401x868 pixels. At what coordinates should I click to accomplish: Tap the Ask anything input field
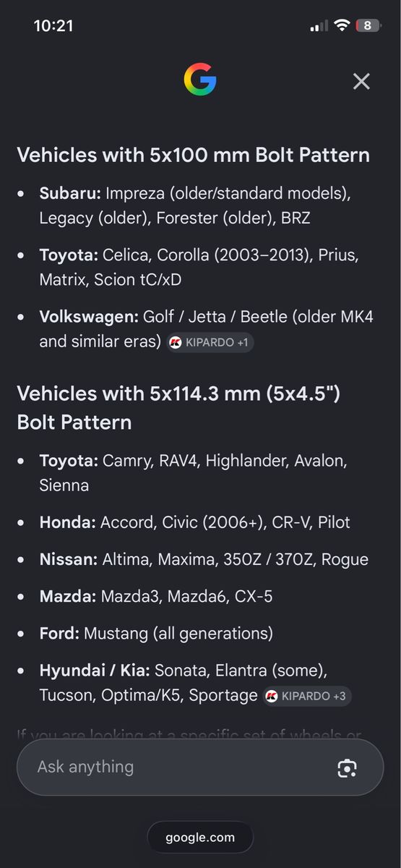point(200,767)
